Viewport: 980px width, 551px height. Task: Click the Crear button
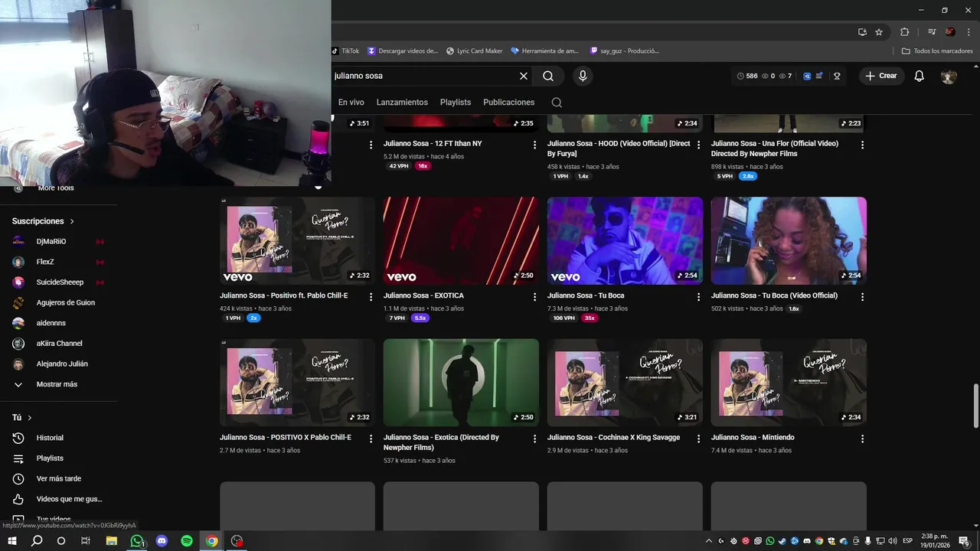click(881, 76)
